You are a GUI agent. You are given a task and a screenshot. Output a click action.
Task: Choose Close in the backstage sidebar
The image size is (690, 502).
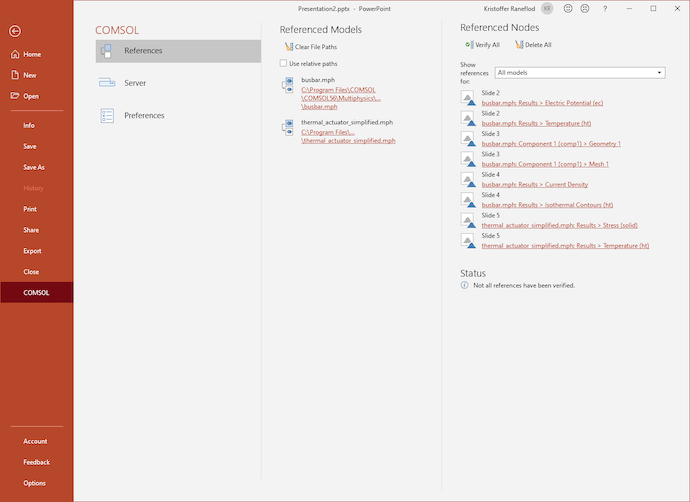31,272
